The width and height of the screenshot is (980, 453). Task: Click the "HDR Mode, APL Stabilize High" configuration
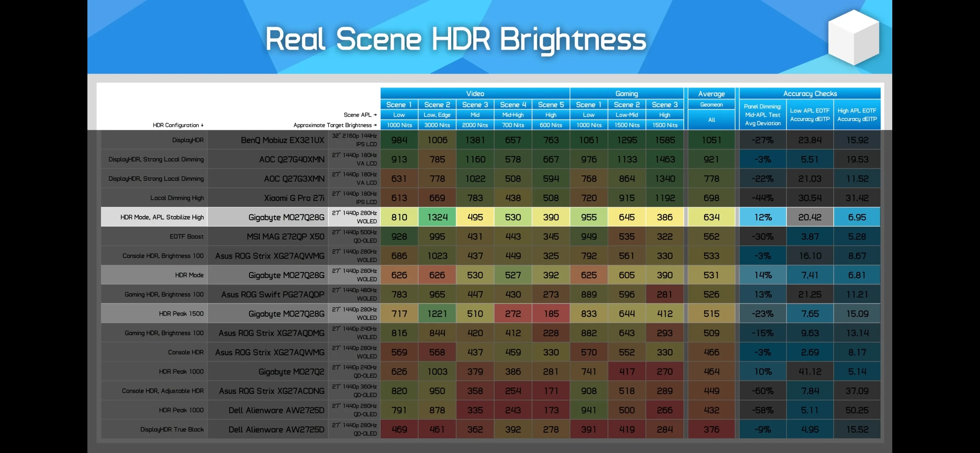coord(162,218)
